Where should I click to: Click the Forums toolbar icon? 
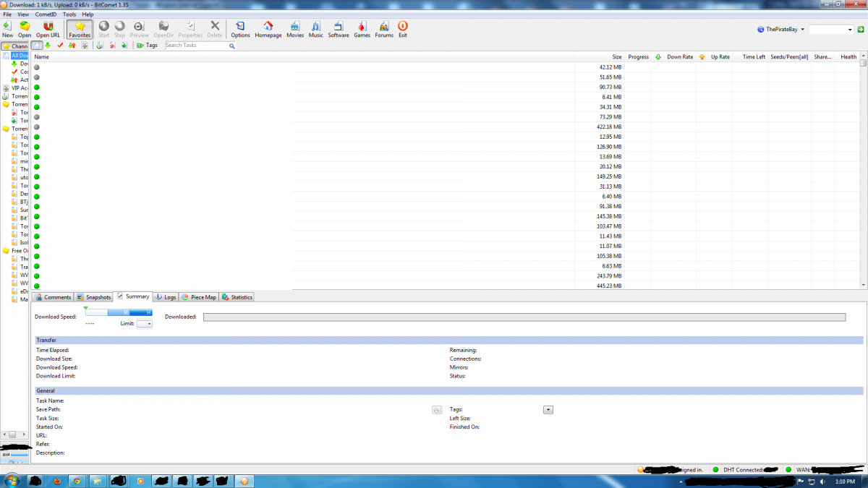(x=384, y=29)
